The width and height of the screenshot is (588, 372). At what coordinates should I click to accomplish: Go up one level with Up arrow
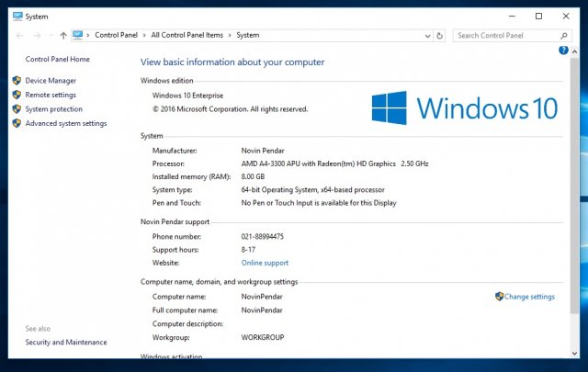[62, 35]
